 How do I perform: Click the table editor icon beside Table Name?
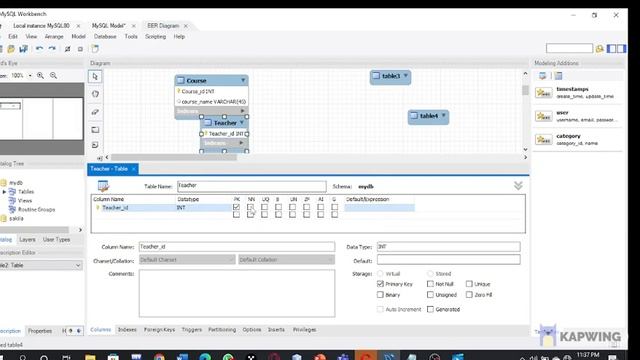point(103,186)
